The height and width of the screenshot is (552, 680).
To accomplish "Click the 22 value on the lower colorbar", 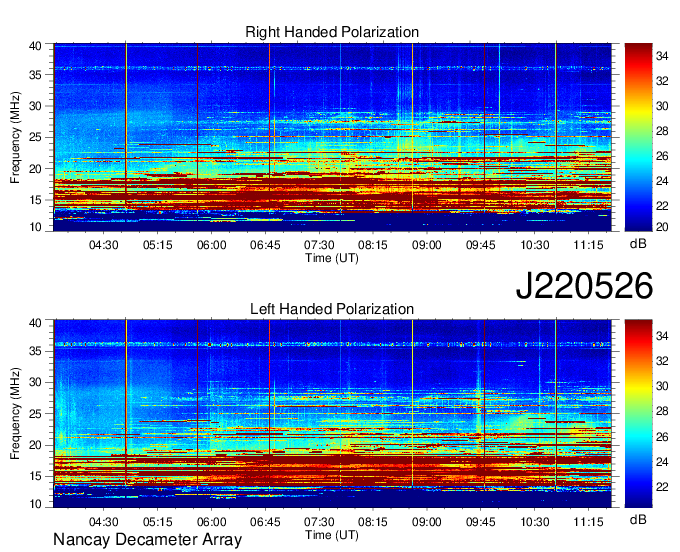I will coord(662,487).
